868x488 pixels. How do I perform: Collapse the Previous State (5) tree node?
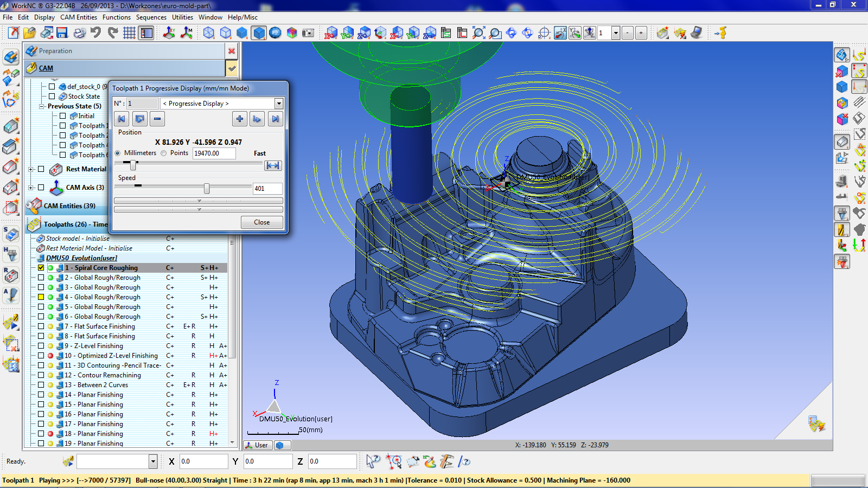42,106
